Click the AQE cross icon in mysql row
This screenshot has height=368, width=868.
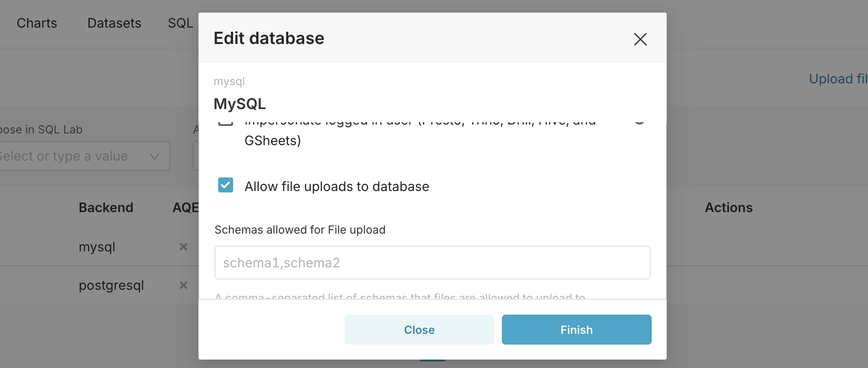coord(184,247)
